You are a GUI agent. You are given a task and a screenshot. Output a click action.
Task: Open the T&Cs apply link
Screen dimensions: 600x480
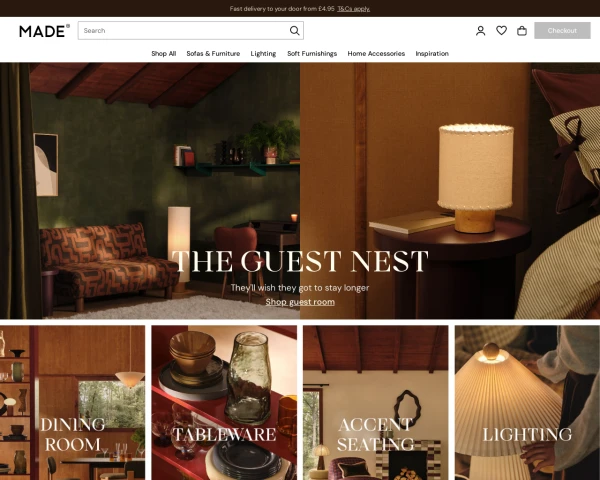(354, 9)
